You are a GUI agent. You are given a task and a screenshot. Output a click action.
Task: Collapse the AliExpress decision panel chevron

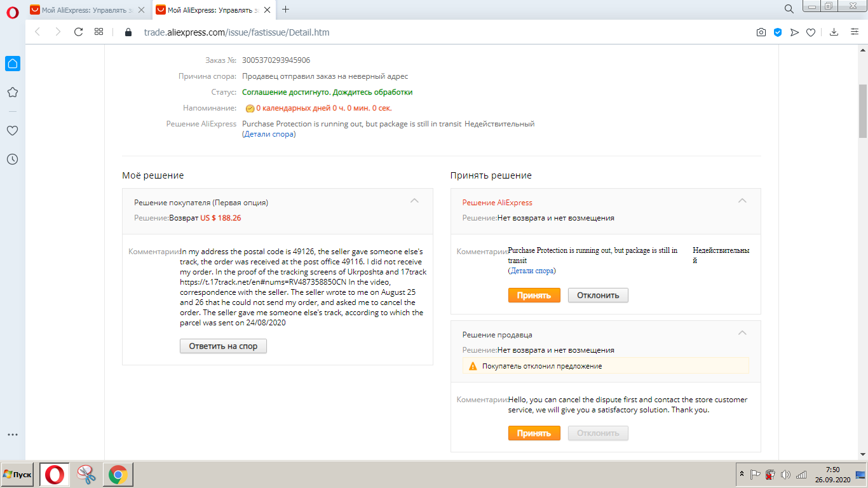click(742, 200)
